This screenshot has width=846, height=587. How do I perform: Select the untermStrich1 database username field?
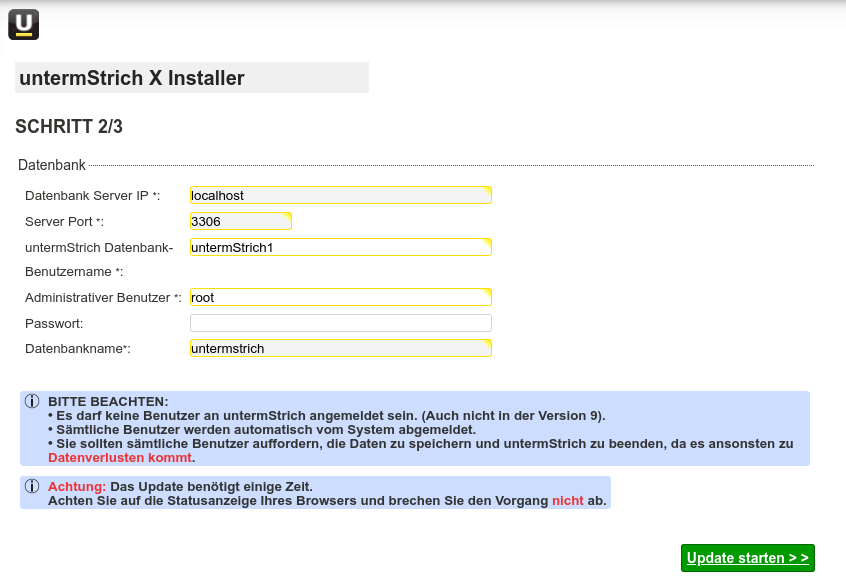click(340, 247)
